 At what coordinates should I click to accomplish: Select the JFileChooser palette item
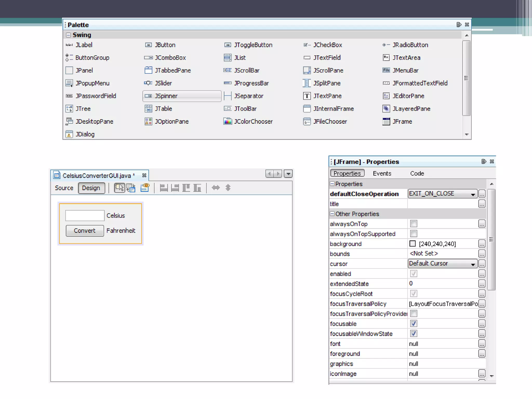click(x=330, y=122)
